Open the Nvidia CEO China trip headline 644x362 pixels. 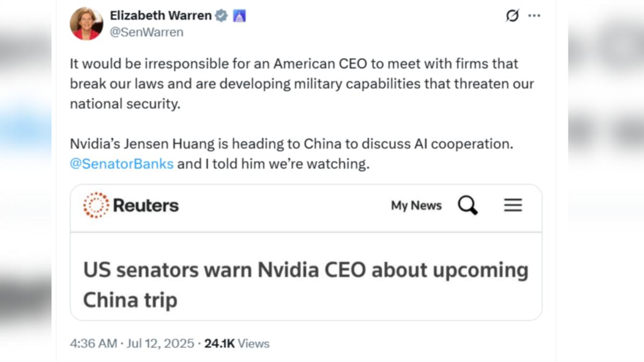point(305,284)
